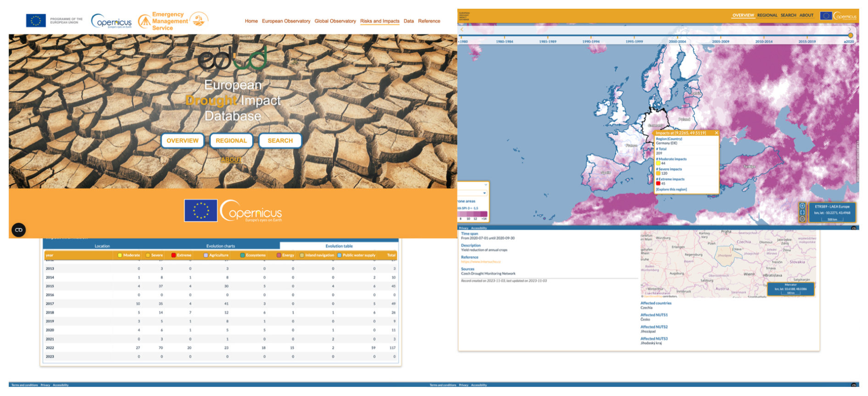Image resolution: width=868 pixels, height=396 pixels.
Task: Click the Explore this region link
Action: (671, 190)
